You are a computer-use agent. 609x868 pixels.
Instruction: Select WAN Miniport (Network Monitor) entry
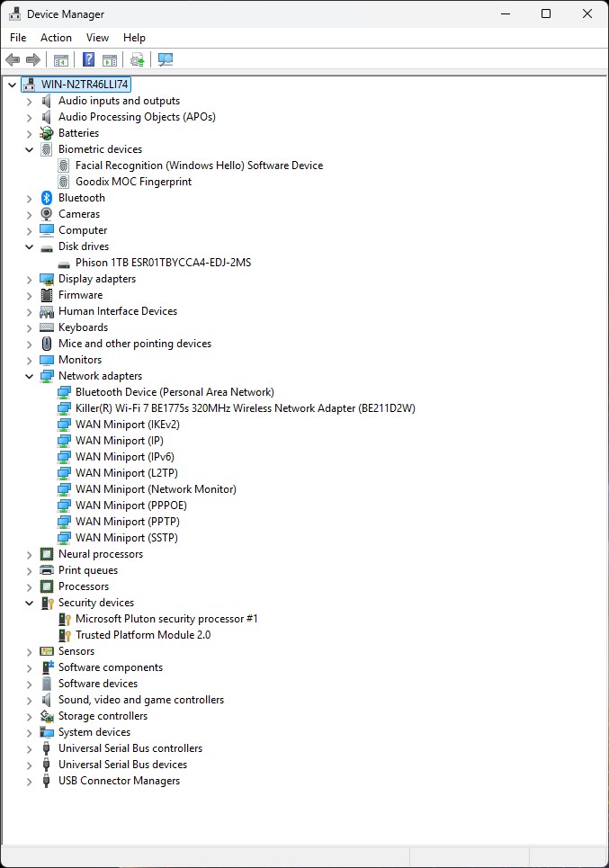(157, 489)
